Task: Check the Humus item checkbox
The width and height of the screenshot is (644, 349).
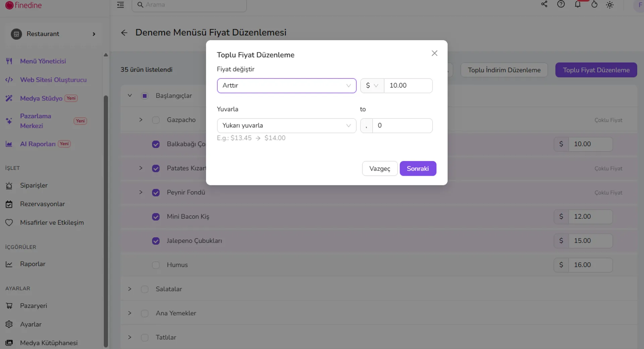Action: pos(156,265)
